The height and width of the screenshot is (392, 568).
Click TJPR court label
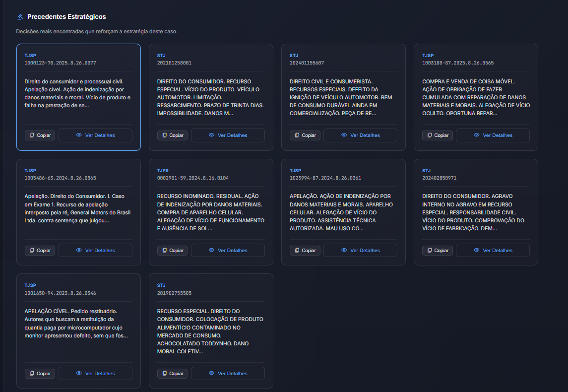click(x=163, y=170)
